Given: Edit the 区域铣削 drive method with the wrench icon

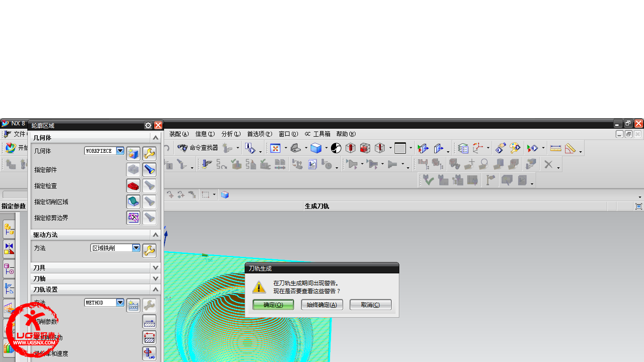Looking at the screenshot, I should point(149,251).
